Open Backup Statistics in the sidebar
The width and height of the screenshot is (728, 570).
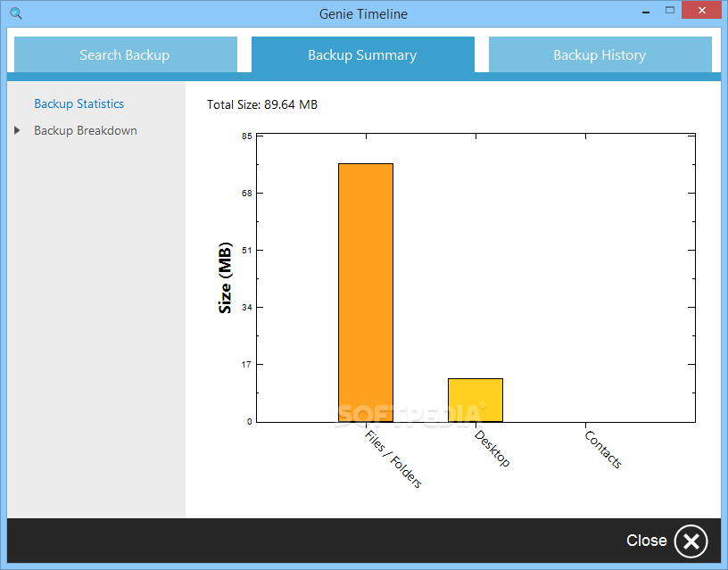tap(79, 103)
